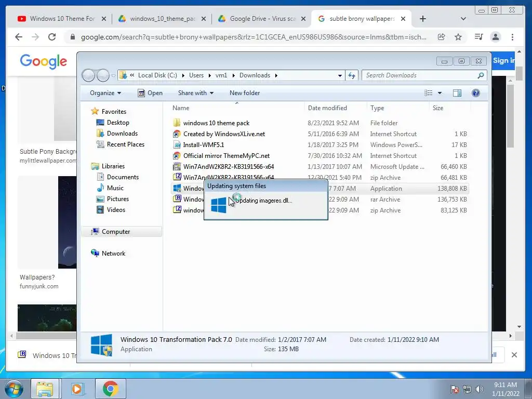Open the Organize menu in Explorer
532x399 pixels.
(105, 93)
